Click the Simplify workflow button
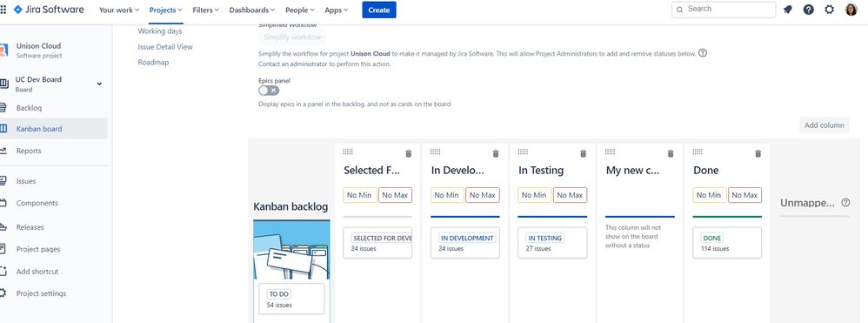This screenshot has height=323, width=868. click(292, 37)
